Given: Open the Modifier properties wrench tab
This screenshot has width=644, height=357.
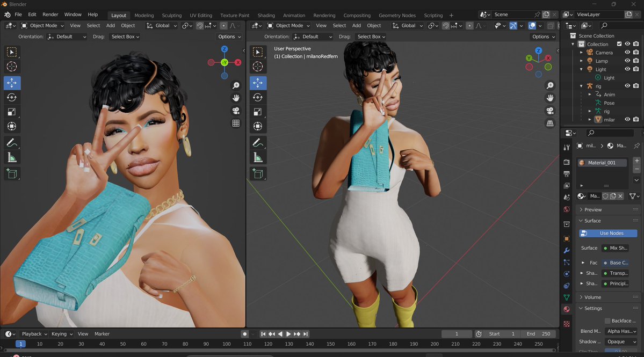Looking at the screenshot, I should pyautogui.click(x=566, y=251).
